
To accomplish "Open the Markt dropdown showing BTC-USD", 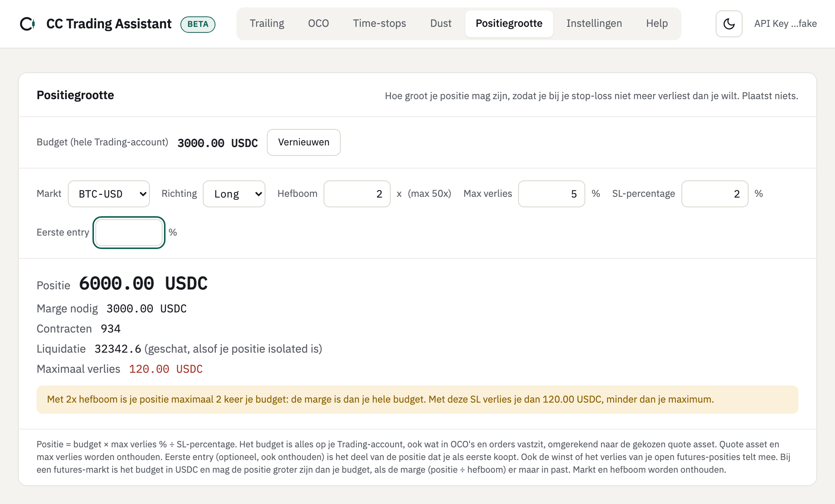I will pyautogui.click(x=109, y=194).
